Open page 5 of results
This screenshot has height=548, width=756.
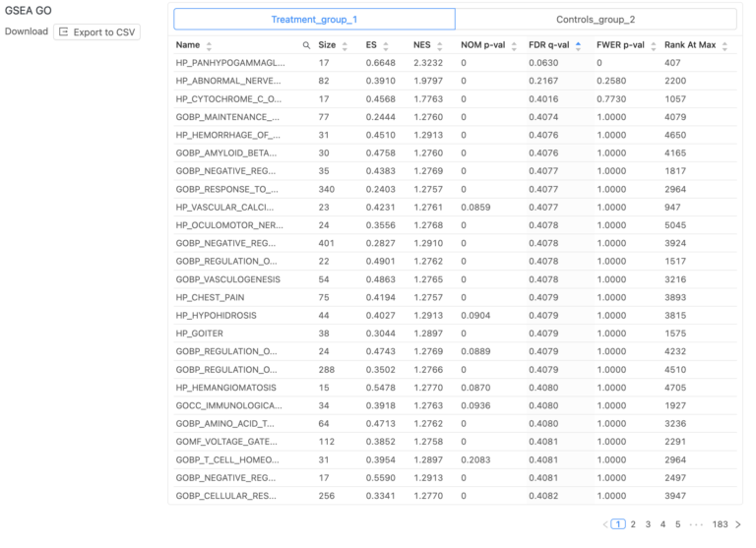click(x=678, y=524)
